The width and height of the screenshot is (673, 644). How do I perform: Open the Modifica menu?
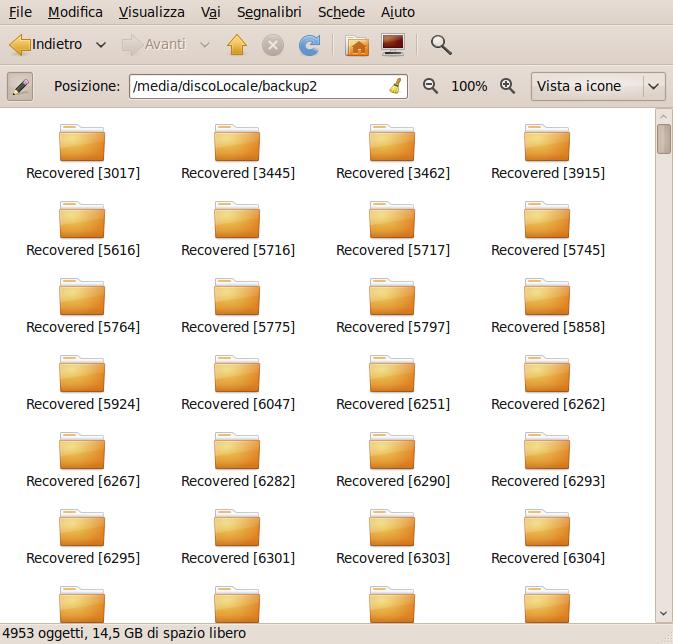coord(75,12)
